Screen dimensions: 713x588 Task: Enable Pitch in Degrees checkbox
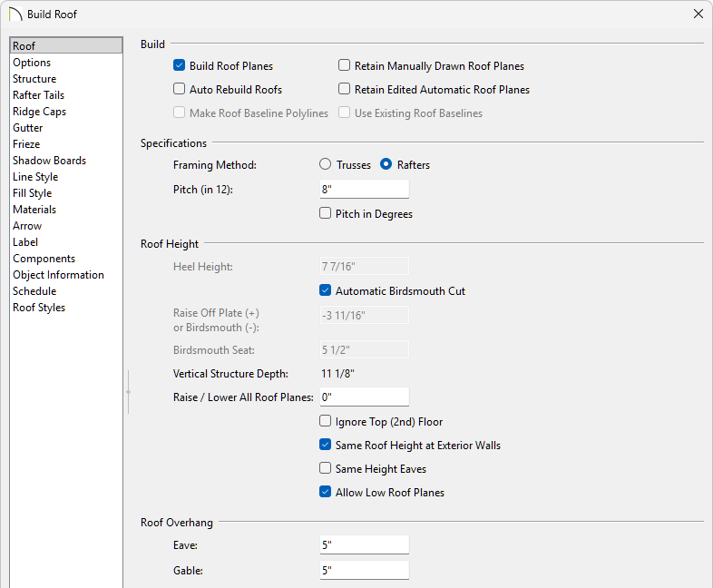tap(326, 214)
